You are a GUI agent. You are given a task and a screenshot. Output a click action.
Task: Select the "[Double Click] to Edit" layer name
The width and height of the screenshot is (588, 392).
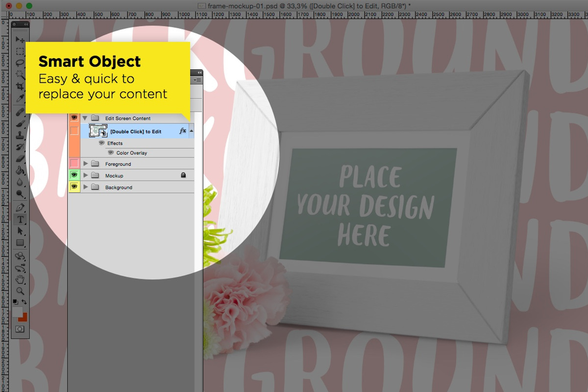[x=136, y=131]
